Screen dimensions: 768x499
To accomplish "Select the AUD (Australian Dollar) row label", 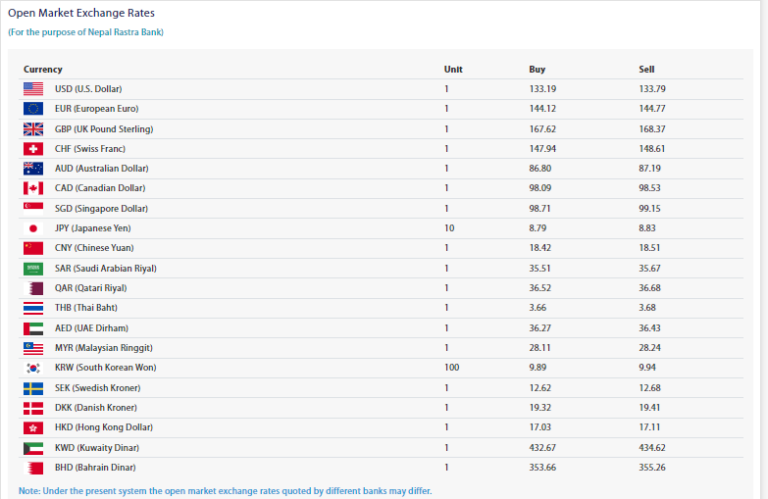I will coord(101,168).
